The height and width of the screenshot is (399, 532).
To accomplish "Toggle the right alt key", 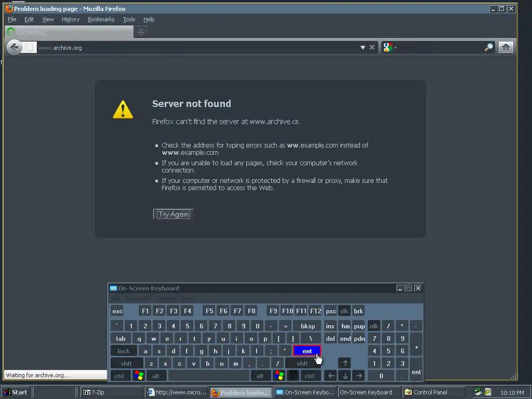I will pos(260,376).
